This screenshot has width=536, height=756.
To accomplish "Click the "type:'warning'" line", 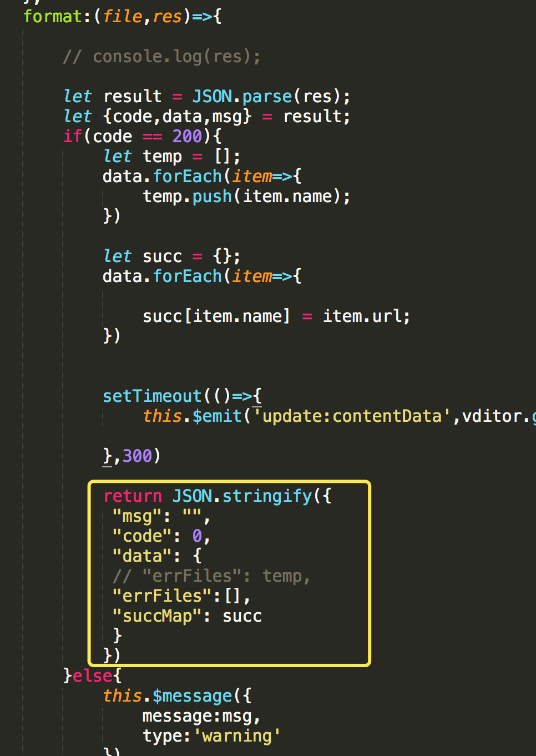I will pyautogui.click(x=211, y=736).
